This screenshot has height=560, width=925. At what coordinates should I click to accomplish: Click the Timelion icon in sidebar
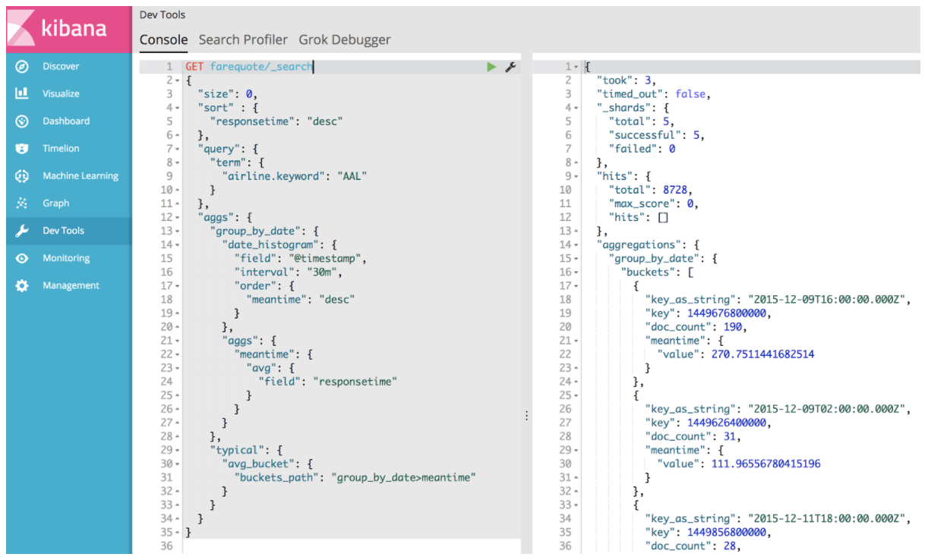point(22,149)
